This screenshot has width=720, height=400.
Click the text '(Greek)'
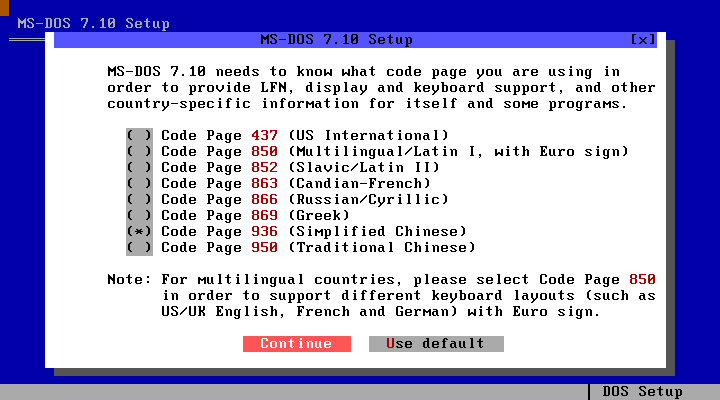point(319,216)
